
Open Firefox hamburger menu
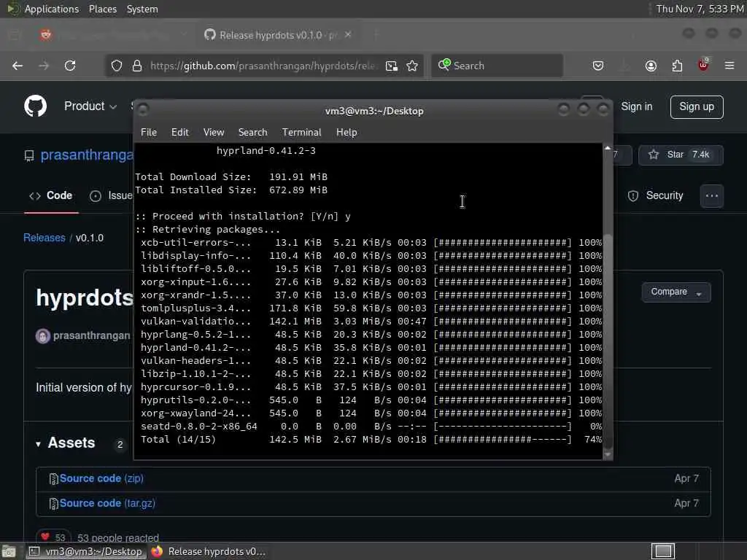pos(729,66)
